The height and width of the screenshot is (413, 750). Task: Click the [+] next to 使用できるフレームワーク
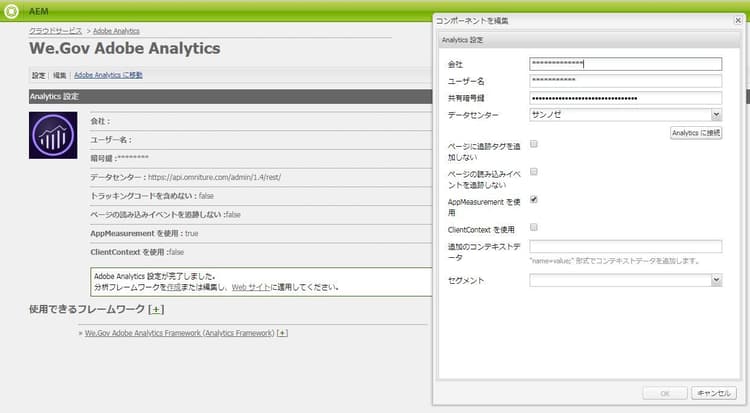coord(156,310)
